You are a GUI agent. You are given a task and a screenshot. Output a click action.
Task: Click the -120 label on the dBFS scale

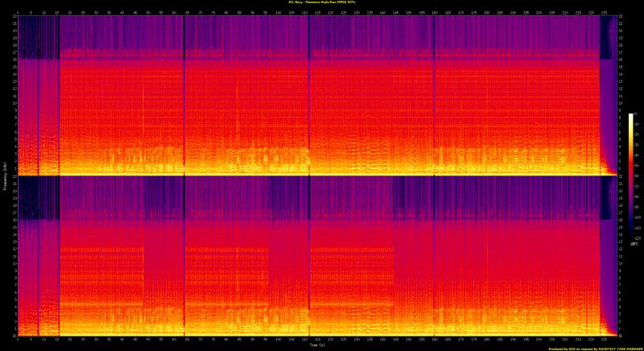(636, 239)
